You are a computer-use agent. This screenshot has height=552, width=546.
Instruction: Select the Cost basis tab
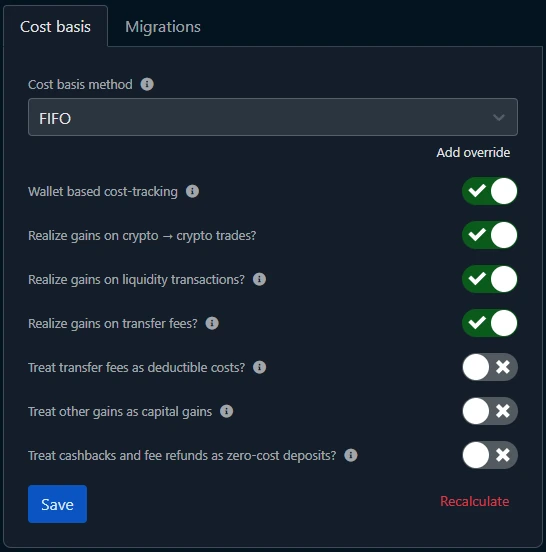(55, 27)
